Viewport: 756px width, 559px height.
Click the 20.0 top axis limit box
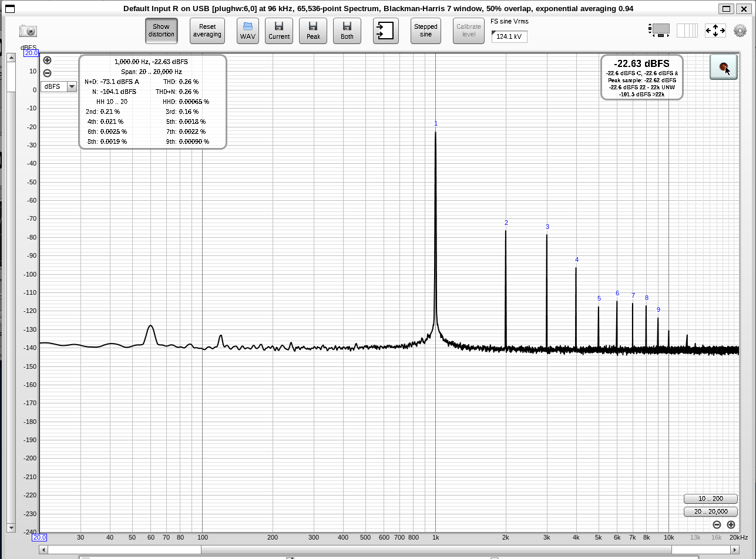click(31, 53)
